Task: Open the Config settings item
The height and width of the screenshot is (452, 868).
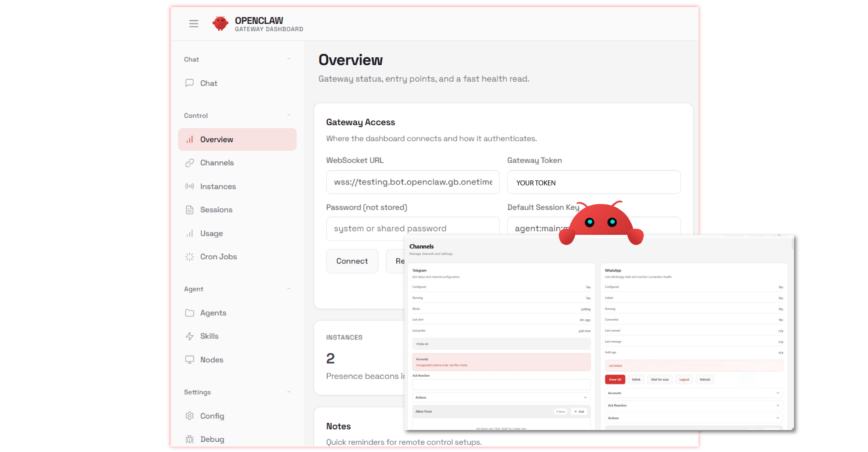Action: pos(212,416)
